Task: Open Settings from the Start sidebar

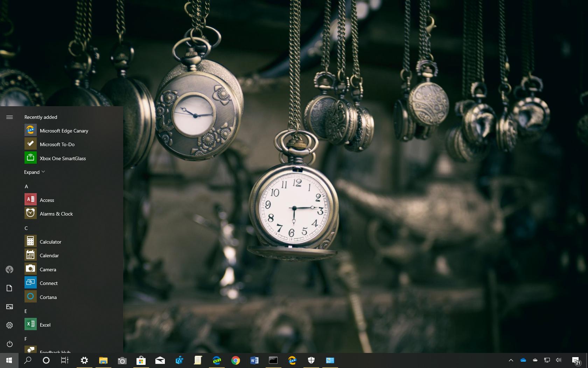Action: (x=9, y=325)
